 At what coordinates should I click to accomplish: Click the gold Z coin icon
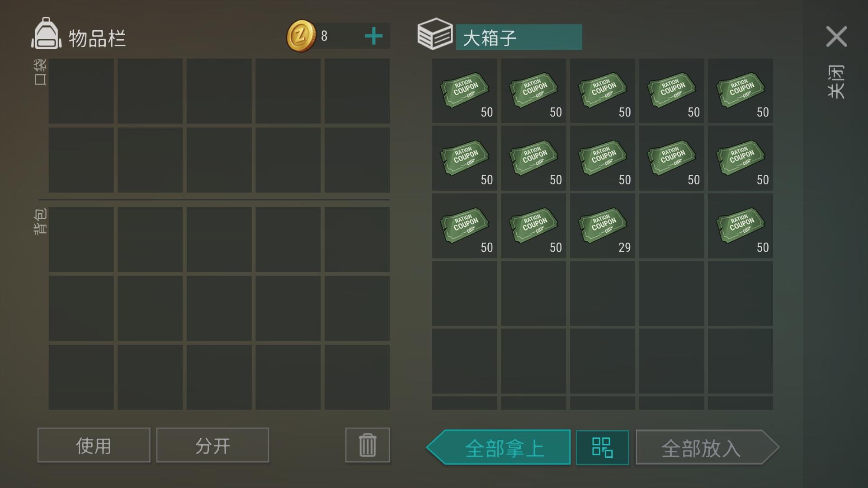coord(301,36)
